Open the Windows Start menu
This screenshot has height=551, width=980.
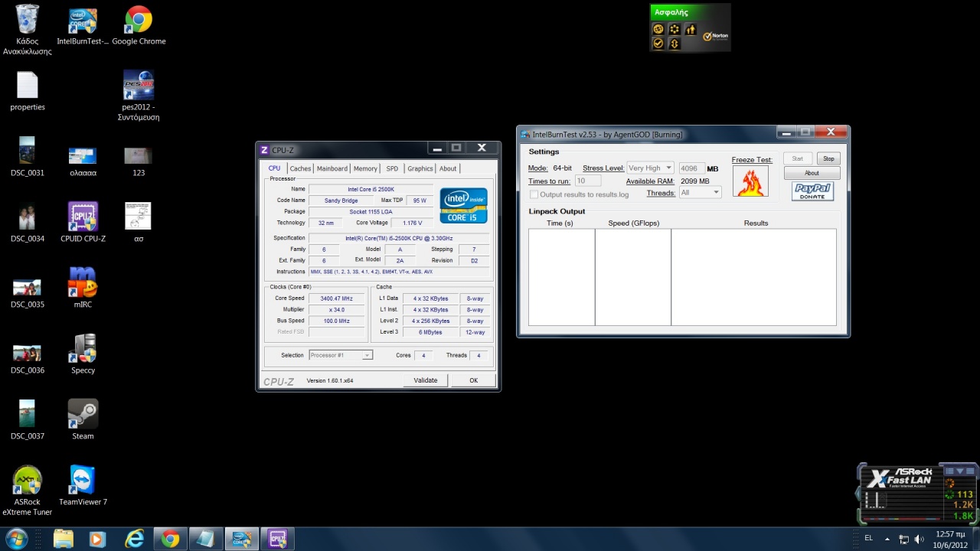(16, 539)
